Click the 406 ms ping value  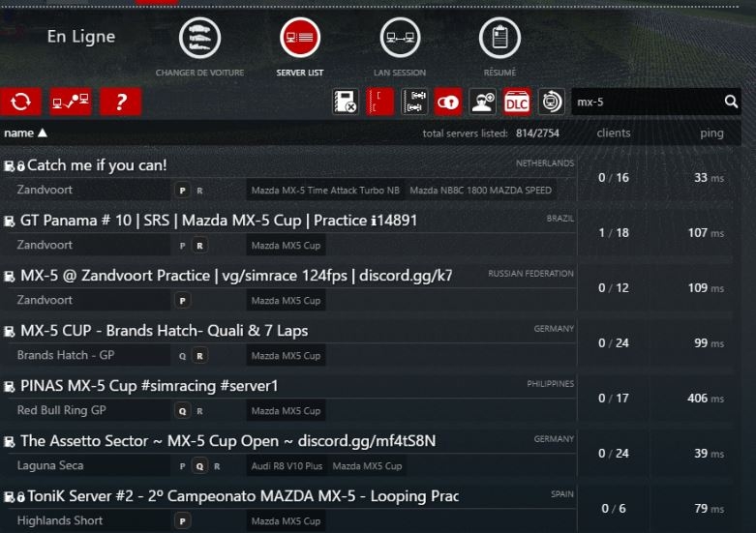pos(706,399)
